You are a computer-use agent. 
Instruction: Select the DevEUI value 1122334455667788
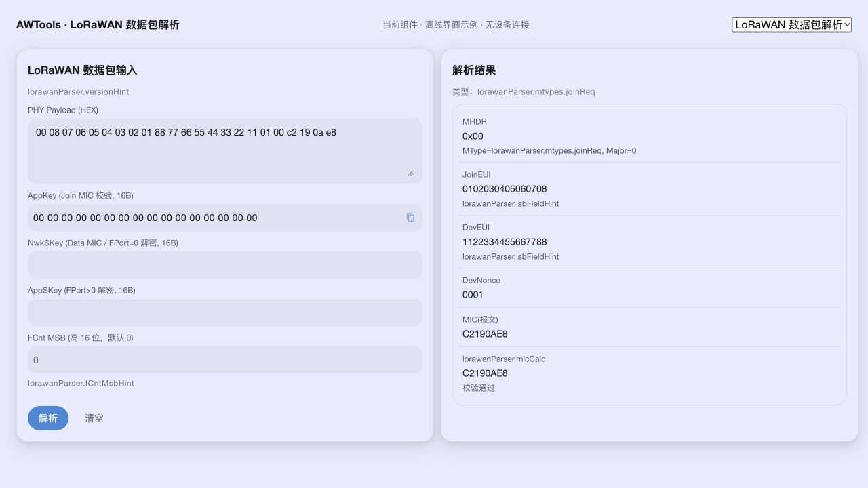pyautogui.click(x=505, y=242)
